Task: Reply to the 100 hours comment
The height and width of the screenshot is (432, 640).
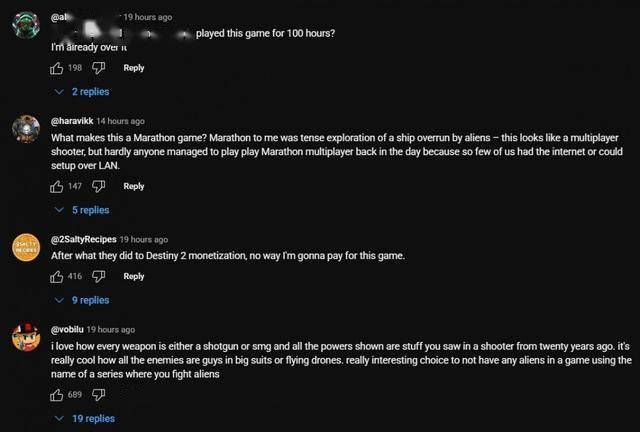Action: pyautogui.click(x=134, y=68)
